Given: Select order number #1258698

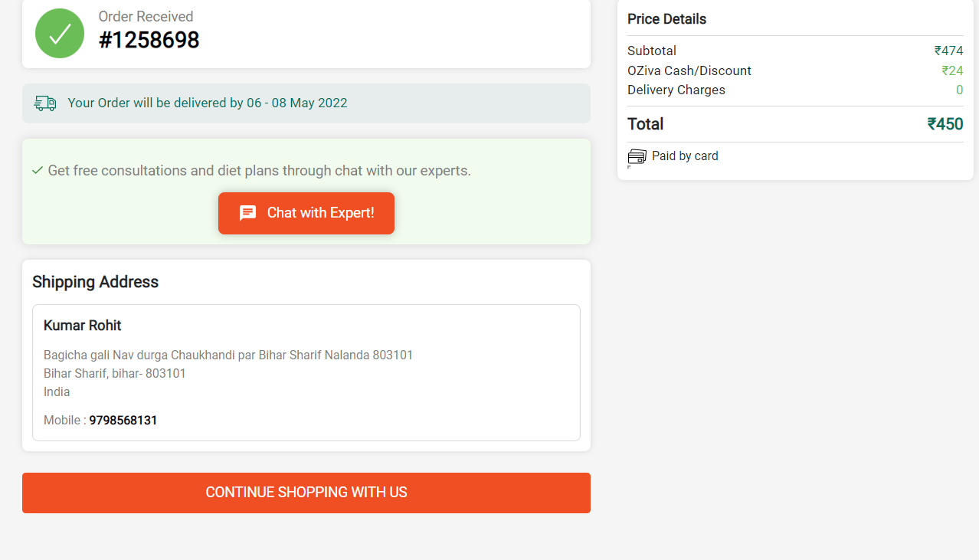Looking at the screenshot, I should 149,40.
